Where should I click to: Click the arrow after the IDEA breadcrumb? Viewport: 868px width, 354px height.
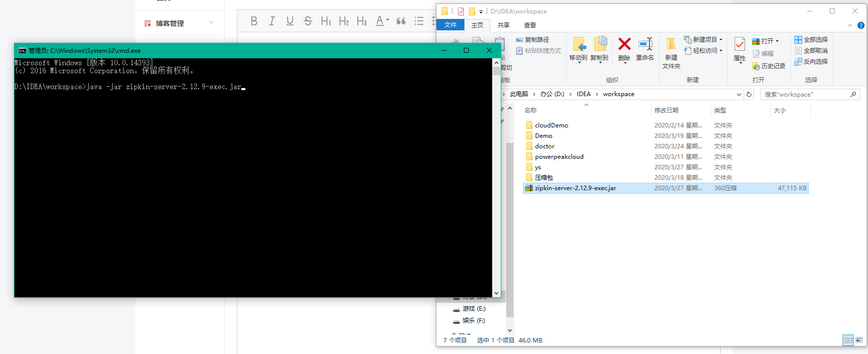coord(597,94)
